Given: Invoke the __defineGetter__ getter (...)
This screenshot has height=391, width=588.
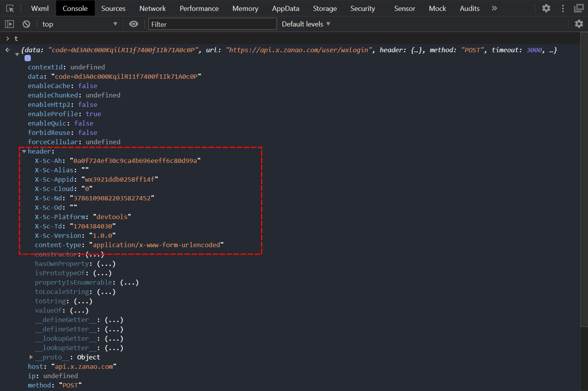Looking at the screenshot, I should 114,320.
